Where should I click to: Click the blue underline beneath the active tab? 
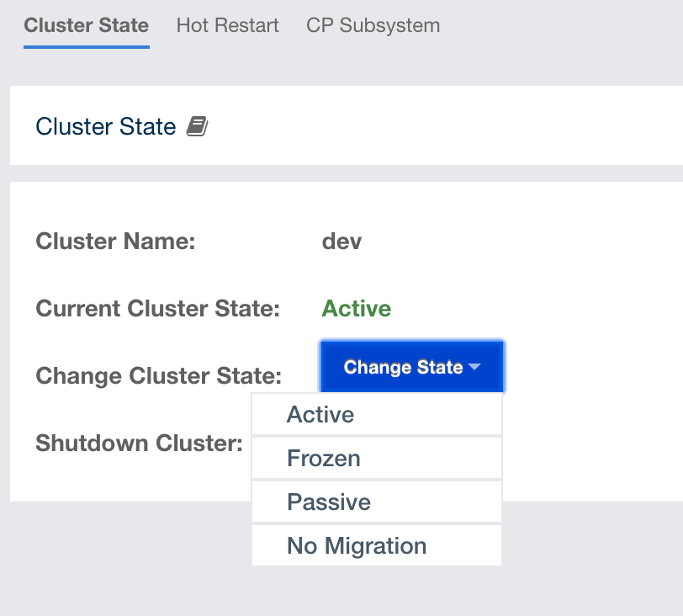point(86,47)
